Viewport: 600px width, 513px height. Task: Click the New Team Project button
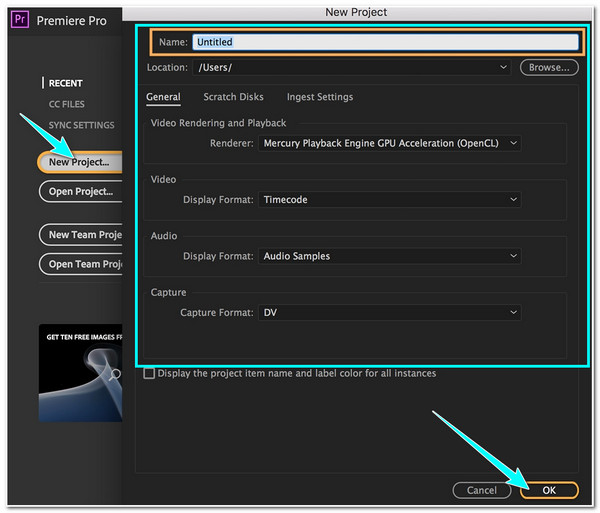[80, 235]
